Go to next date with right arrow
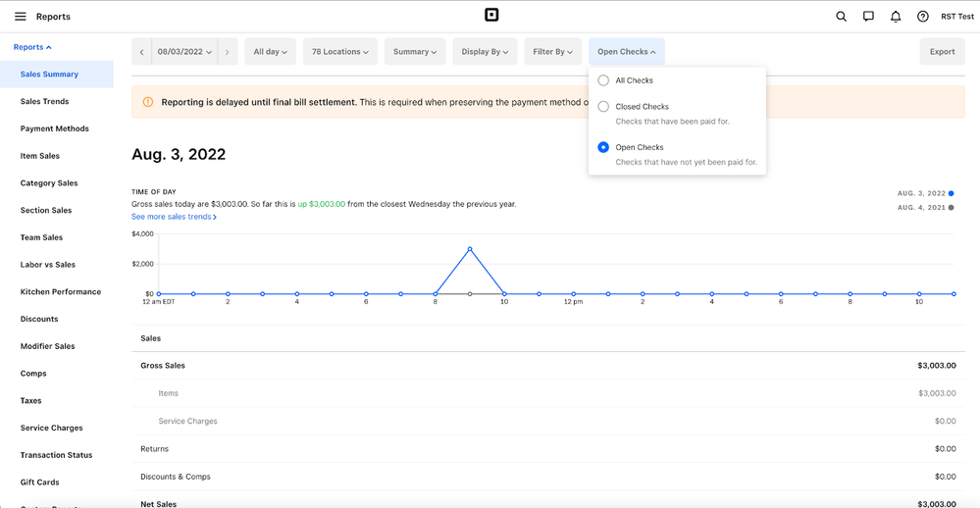Image resolution: width=980 pixels, height=508 pixels. (x=228, y=52)
